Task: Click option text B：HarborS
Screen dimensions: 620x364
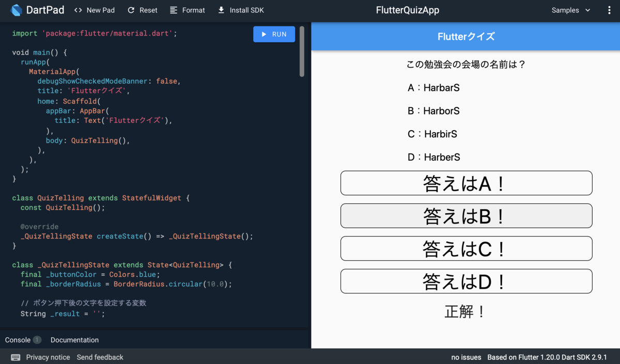Action: [x=433, y=111]
